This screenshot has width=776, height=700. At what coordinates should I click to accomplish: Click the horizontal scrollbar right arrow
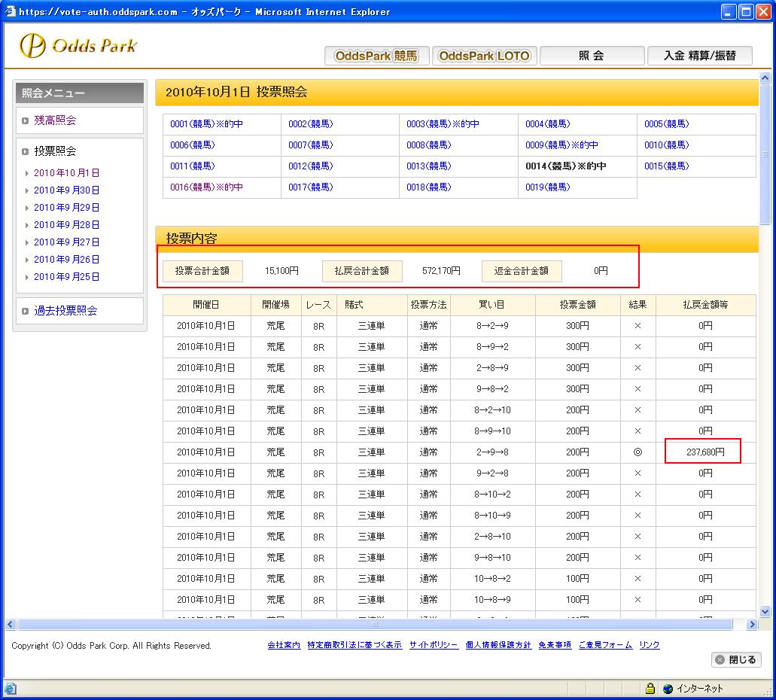point(751,625)
